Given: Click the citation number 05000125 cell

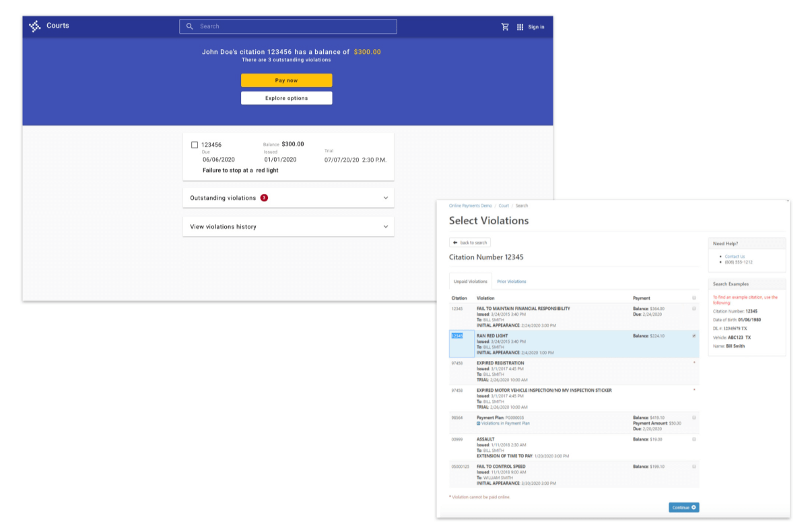Looking at the screenshot, I should [462, 466].
